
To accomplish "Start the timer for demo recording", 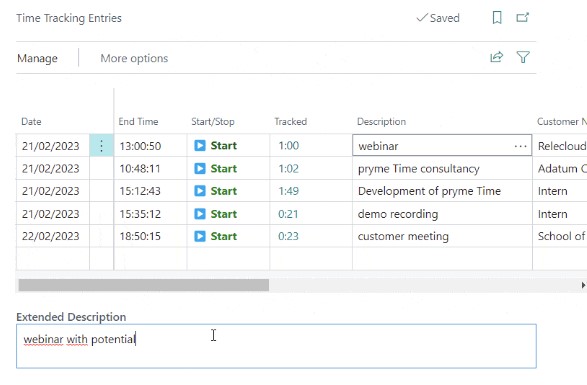I will (x=216, y=214).
